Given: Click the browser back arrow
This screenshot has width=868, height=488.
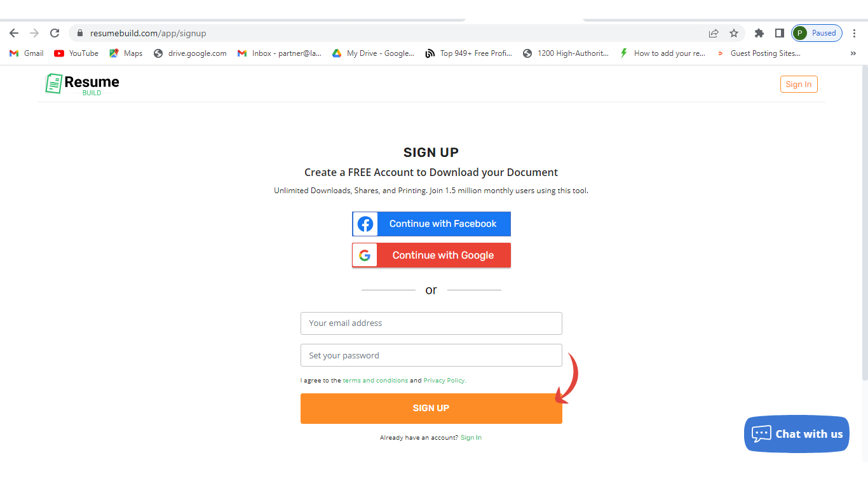Looking at the screenshot, I should pyautogui.click(x=14, y=33).
